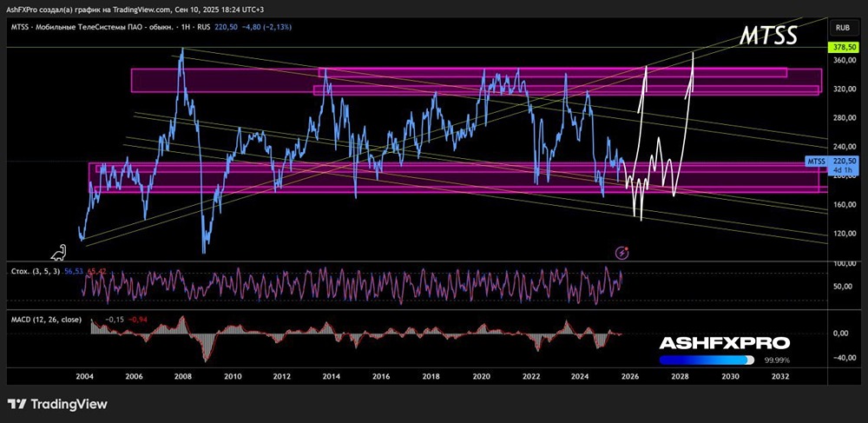This screenshot has width=868, height=423.
Task: Click the 50,00 stochastic axis label
Action: [x=845, y=287]
